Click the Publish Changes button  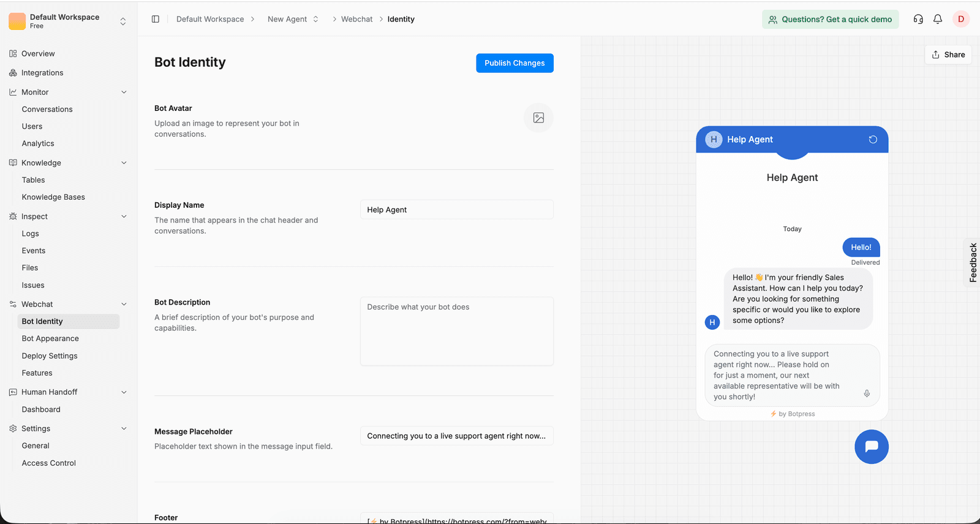pyautogui.click(x=514, y=63)
